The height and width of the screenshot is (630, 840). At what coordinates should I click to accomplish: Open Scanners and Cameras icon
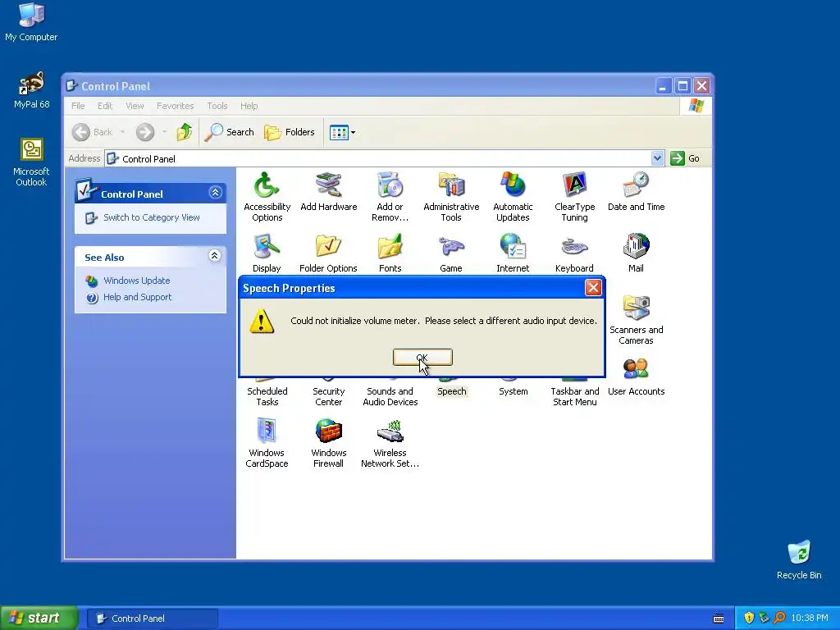(x=636, y=308)
